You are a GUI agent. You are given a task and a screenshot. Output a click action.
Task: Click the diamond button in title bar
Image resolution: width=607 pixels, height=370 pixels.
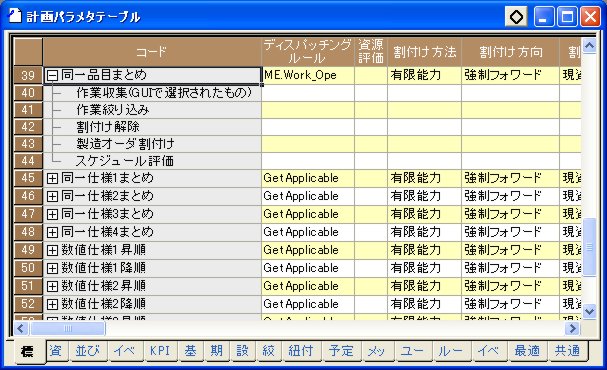(x=516, y=17)
